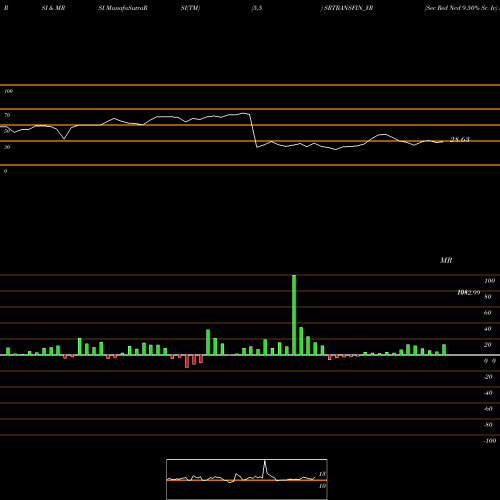Screen dimensions: 500x500
Task: Open the mini overview chart at bottom
Action: coord(247,479)
